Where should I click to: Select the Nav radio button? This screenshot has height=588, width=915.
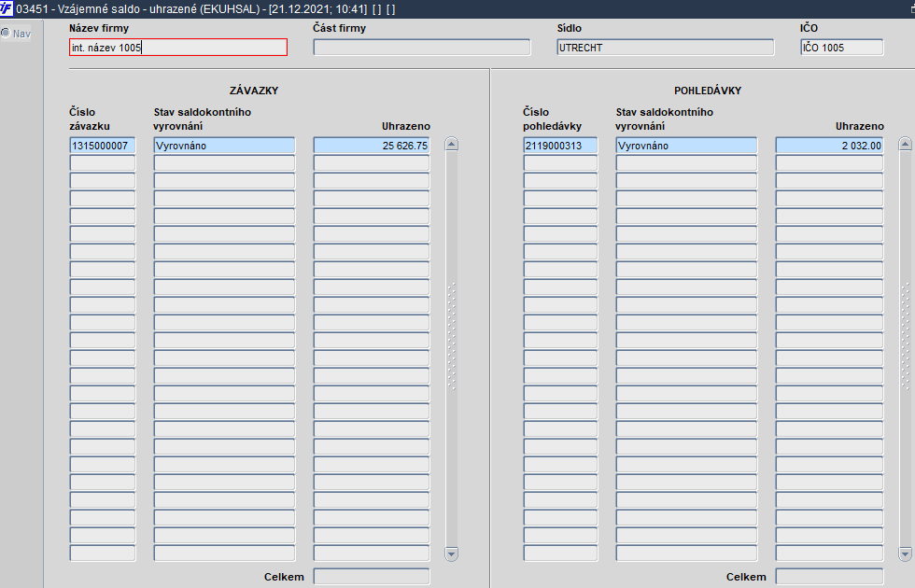pos(6,34)
